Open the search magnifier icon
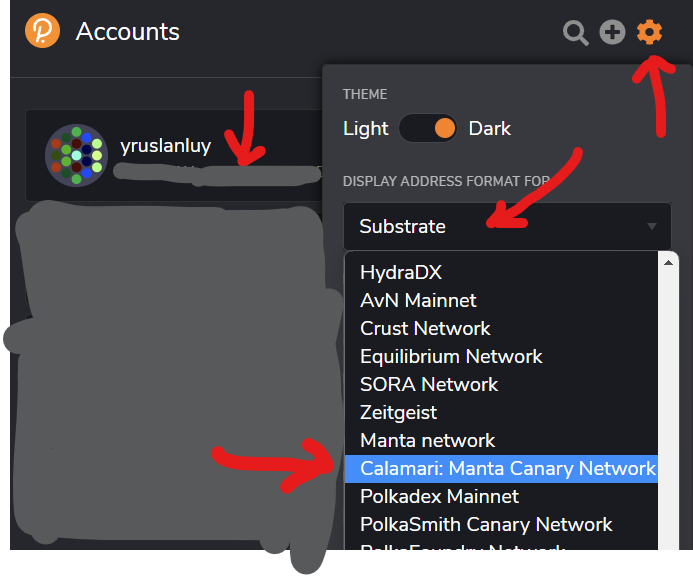 tap(575, 33)
